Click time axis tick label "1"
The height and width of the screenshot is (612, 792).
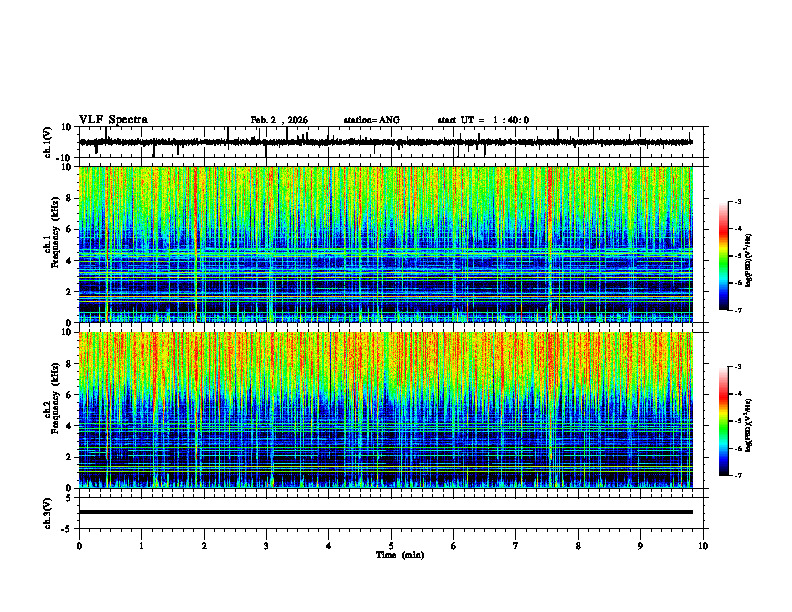coord(141,546)
